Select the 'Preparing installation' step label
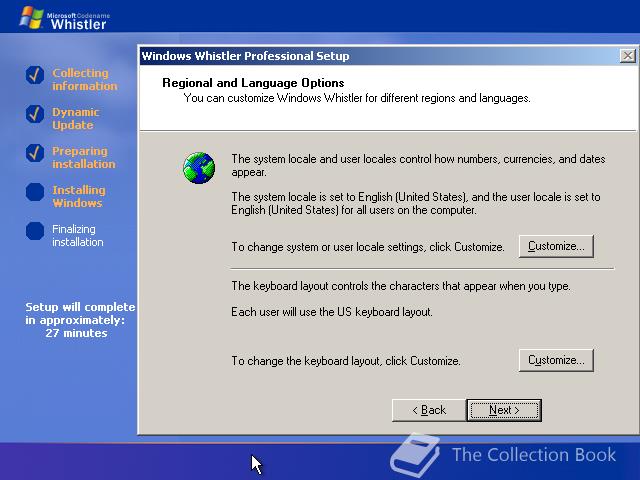640x480 pixels. point(84,157)
